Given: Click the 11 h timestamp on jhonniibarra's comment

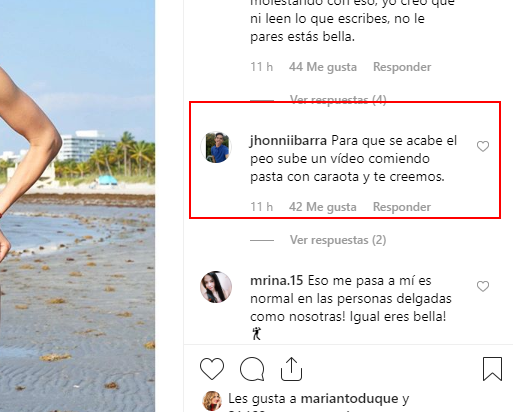Looking at the screenshot, I should 262,207.
